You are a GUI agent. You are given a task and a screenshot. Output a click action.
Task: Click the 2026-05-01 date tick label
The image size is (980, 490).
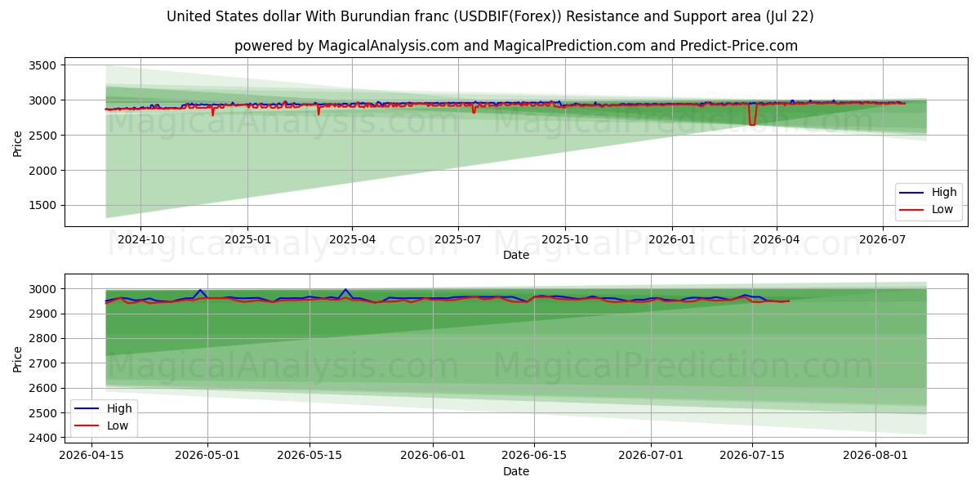[208, 457]
